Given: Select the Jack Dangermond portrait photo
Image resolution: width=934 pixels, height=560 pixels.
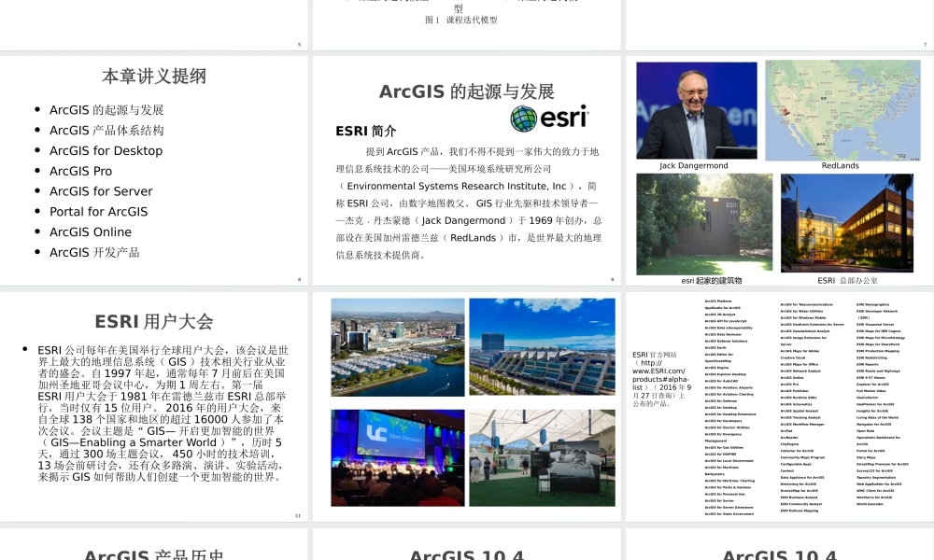Looking at the screenshot, I should pos(695,109).
